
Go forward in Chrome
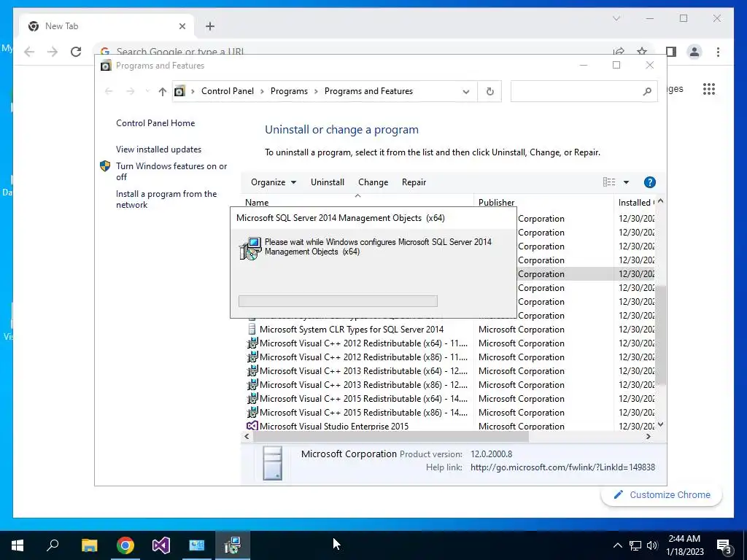[53, 52]
